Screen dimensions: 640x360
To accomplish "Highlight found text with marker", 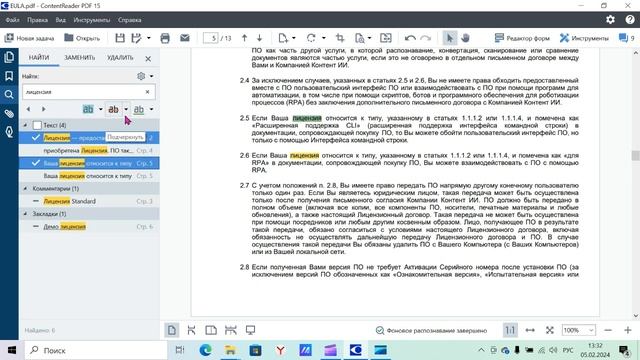I will coord(88,109).
